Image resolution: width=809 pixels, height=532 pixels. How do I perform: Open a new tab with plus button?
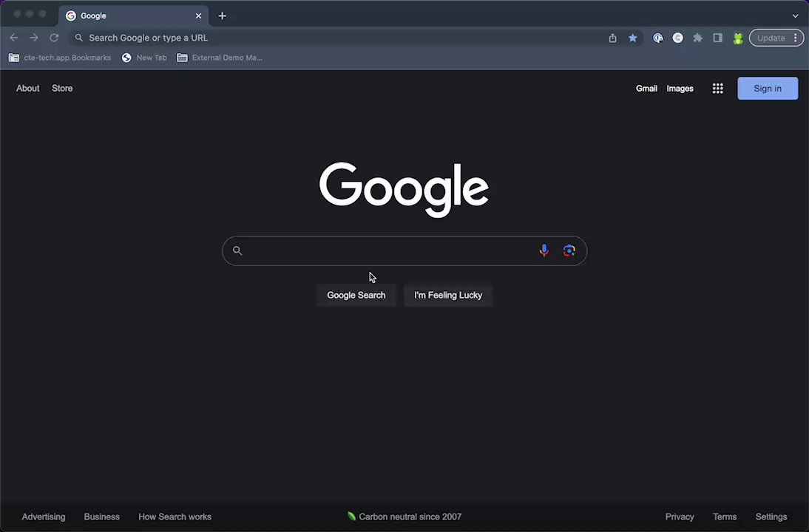223,16
